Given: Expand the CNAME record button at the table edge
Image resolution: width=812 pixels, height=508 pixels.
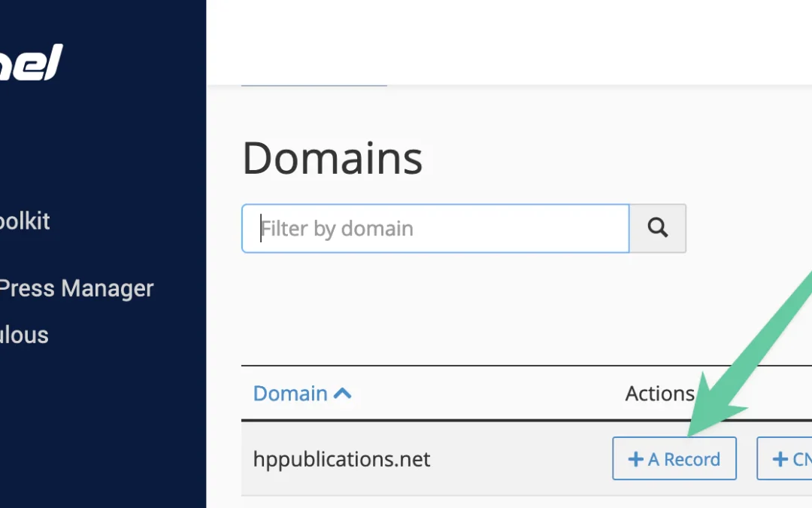Looking at the screenshot, I should click(x=789, y=458).
